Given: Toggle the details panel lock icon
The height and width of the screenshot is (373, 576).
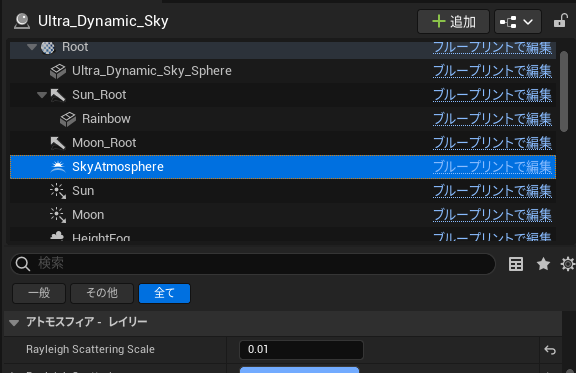Looking at the screenshot, I should [561, 21].
